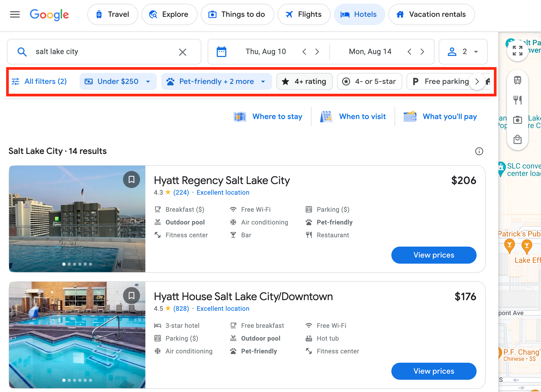View prices for Hyatt House
Viewport: 541px width, 392px height.
click(x=434, y=371)
